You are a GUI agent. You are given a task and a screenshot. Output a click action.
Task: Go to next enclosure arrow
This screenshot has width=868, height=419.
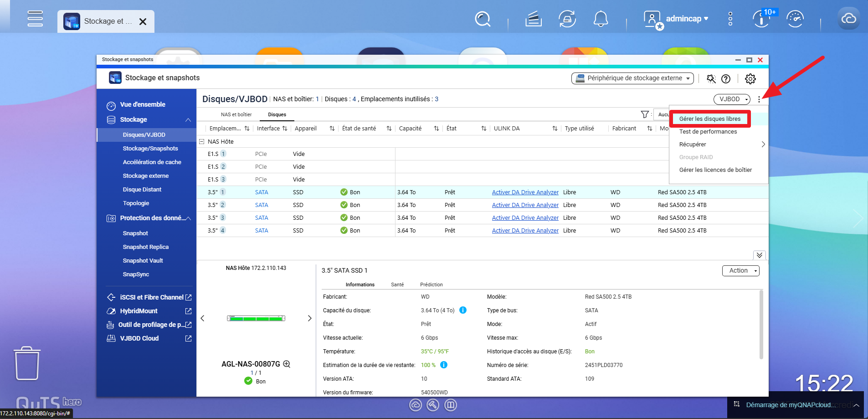(309, 318)
